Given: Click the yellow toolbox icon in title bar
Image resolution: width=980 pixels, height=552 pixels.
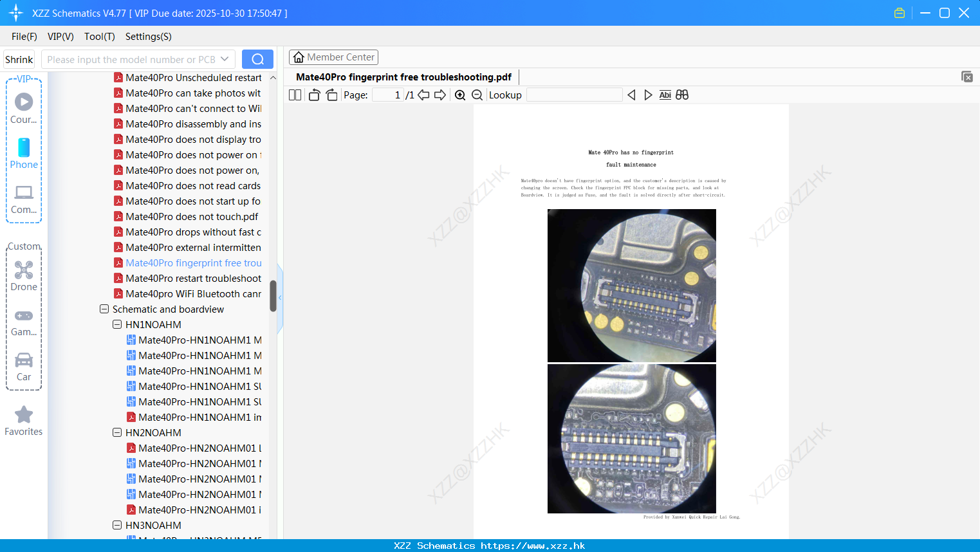Looking at the screenshot, I should pyautogui.click(x=900, y=13).
